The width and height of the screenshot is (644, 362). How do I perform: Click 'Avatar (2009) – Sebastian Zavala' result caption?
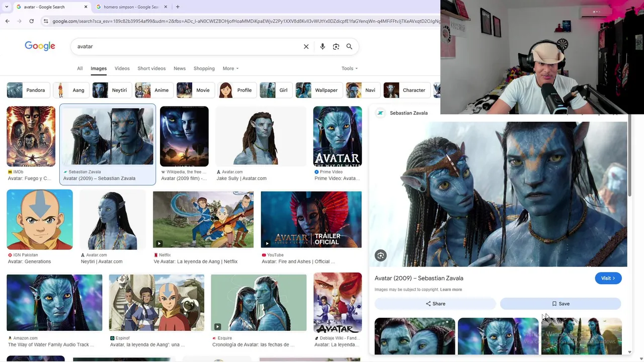99,178
